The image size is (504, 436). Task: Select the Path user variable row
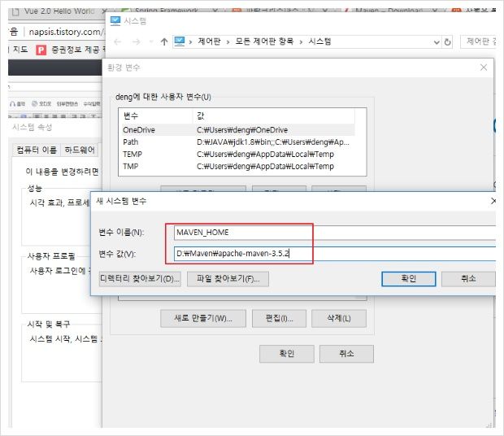click(x=238, y=142)
